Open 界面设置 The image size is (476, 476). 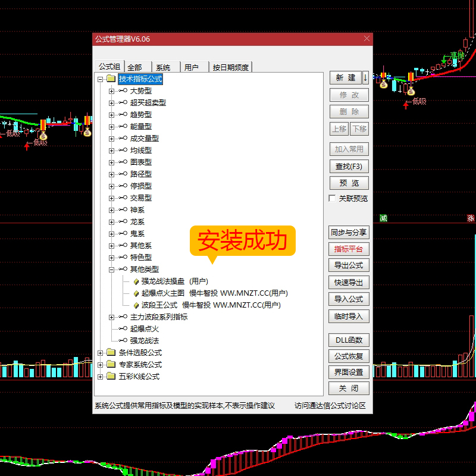[349, 372]
